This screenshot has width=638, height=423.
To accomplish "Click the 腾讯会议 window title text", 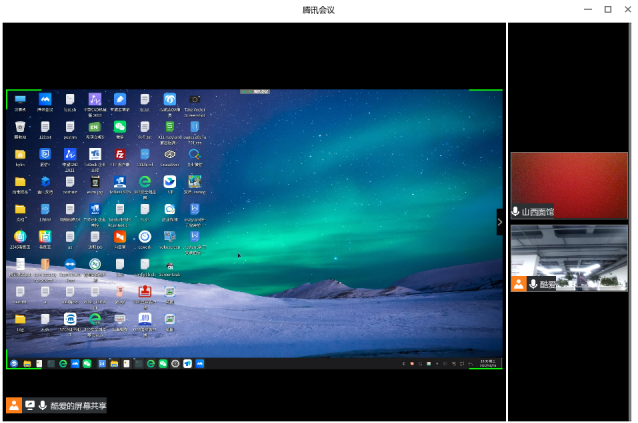I will [x=318, y=10].
